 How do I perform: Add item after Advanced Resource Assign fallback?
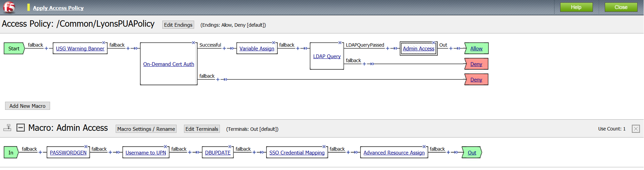pos(448,152)
